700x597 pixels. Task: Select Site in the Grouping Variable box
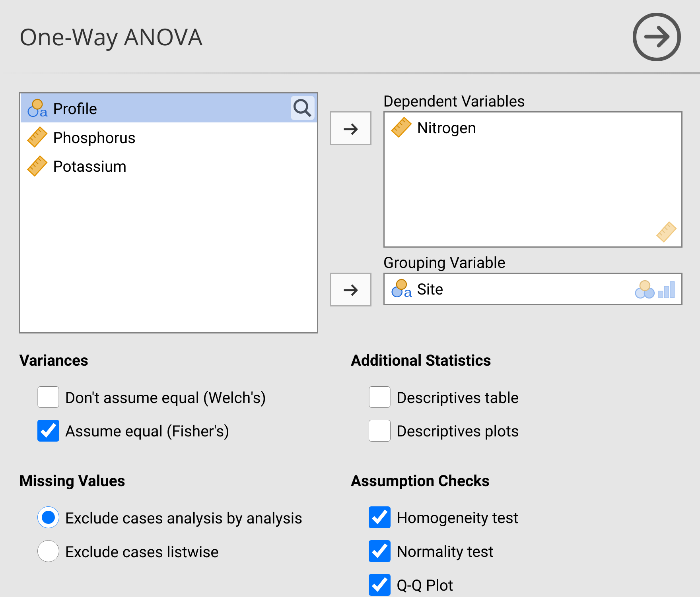pyautogui.click(x=430, y=289)
